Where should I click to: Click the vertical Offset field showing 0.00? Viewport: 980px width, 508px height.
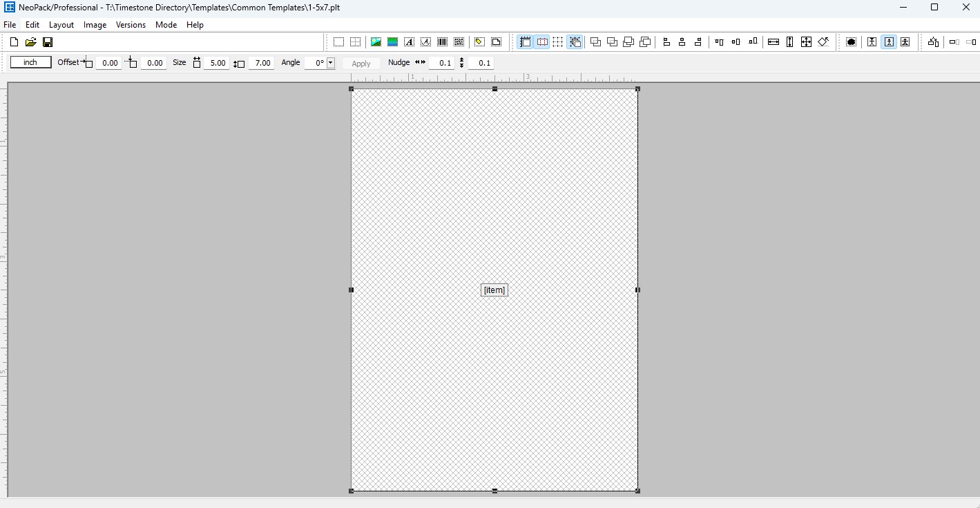point(153,63)
